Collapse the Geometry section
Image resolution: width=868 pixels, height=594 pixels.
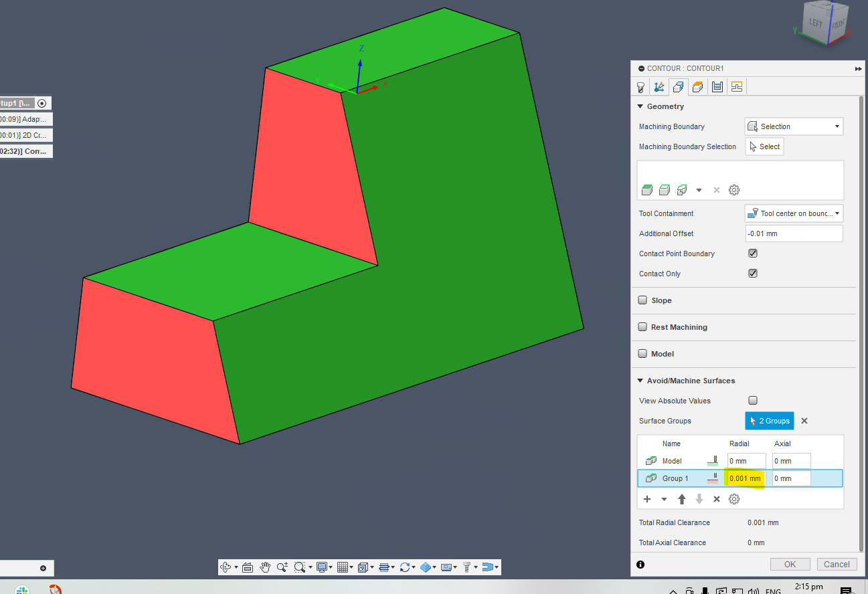(x=641, y=106)
